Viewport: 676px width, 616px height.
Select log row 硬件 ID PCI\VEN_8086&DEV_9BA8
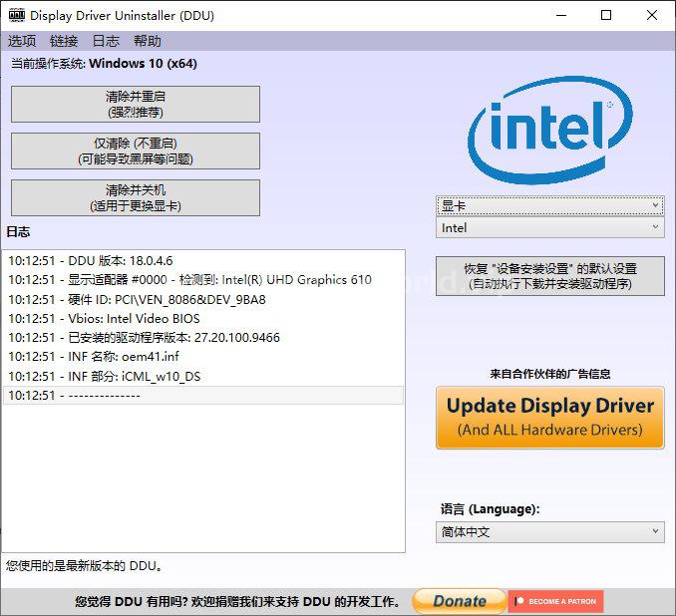click(x=203, y=299)
